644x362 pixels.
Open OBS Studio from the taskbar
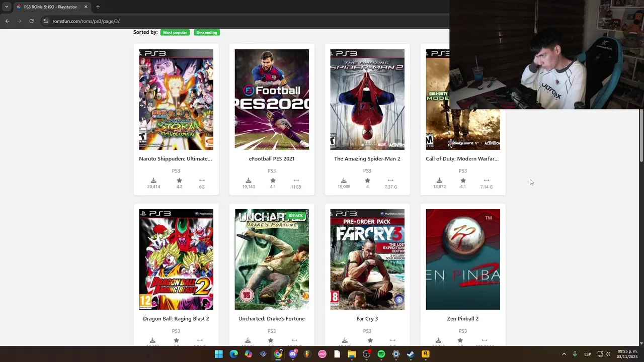[x=366, y=354]
